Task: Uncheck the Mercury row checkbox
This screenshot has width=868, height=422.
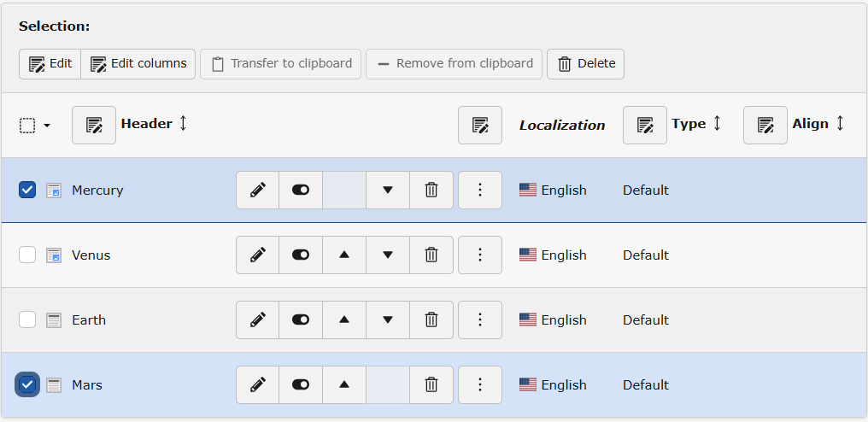Action: point(27,190)
